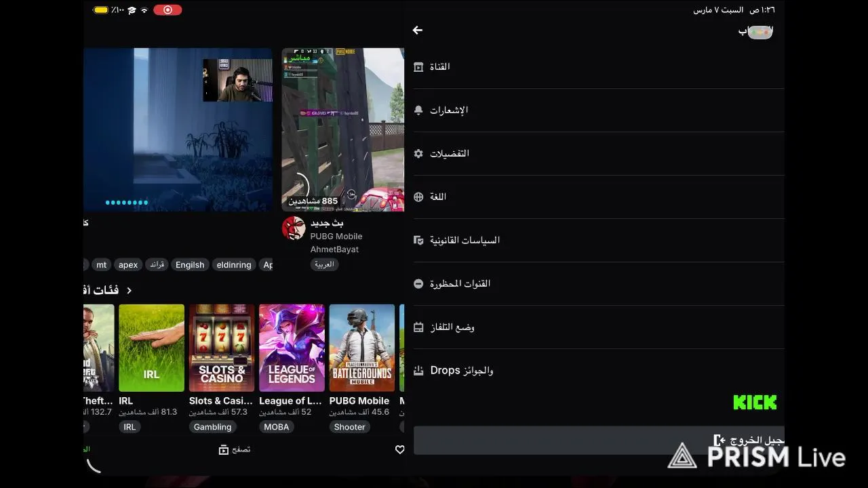Viewport: 868px width, 488px height.
Task: Open القنوات المحظورة menu item
Action: coord(599,284)
